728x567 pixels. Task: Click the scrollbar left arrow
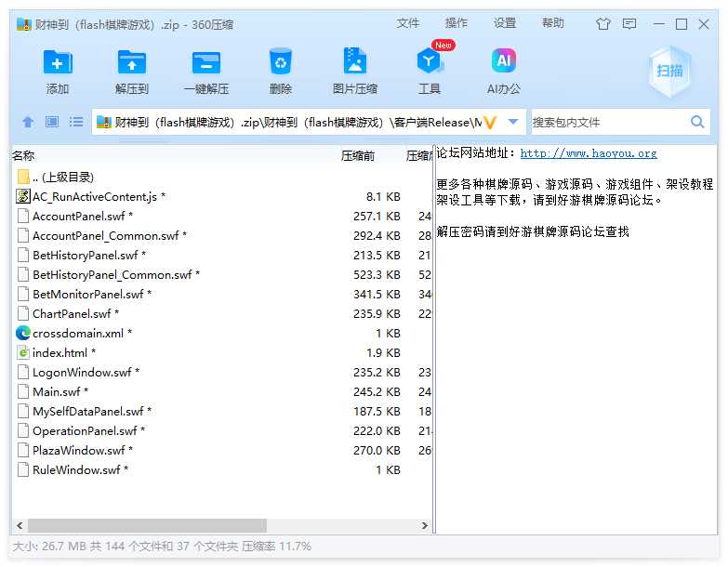pyautogui.click(x=20, y=525)
